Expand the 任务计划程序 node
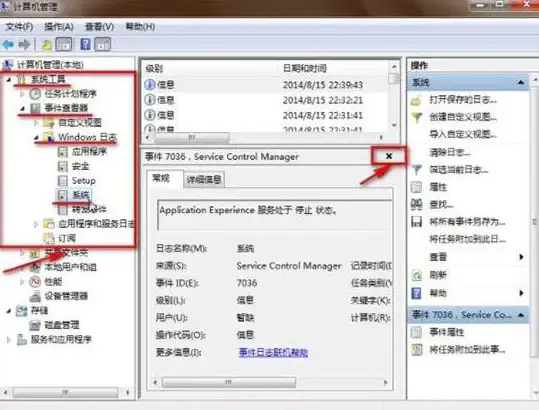The image size is (539, 410). pyautogui.click(x=22, y=94)
